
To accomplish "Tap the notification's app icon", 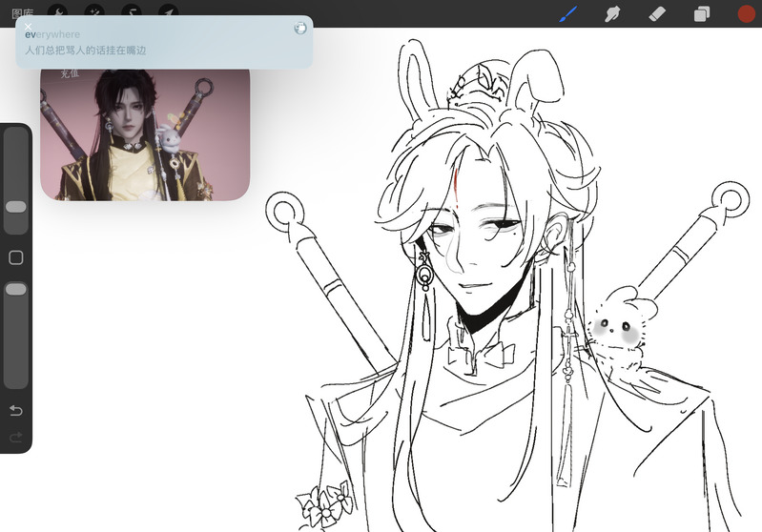I will 300,29.
